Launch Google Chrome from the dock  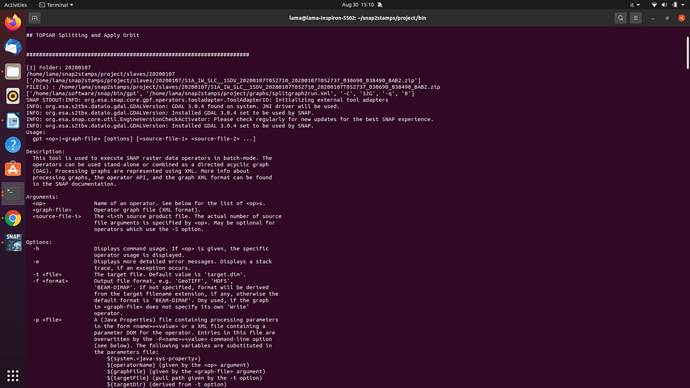pyautogui.click(x=13, y=218)
